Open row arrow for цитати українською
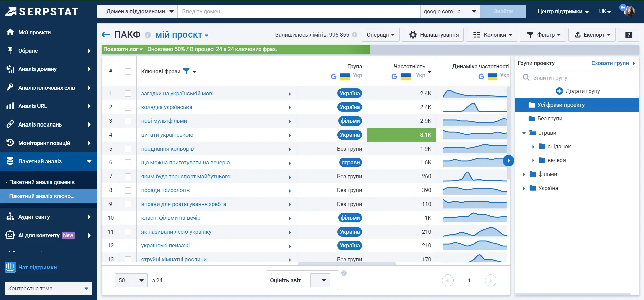Image resolution: width=644 pixels, height=300 pixels. [290, 135]
